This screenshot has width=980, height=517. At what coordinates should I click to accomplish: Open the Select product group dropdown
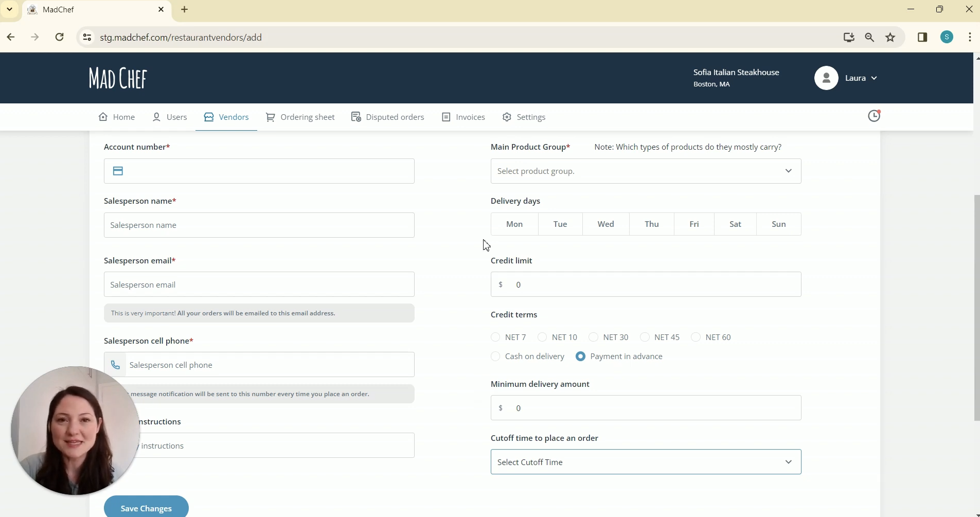[x=646, y=171]
